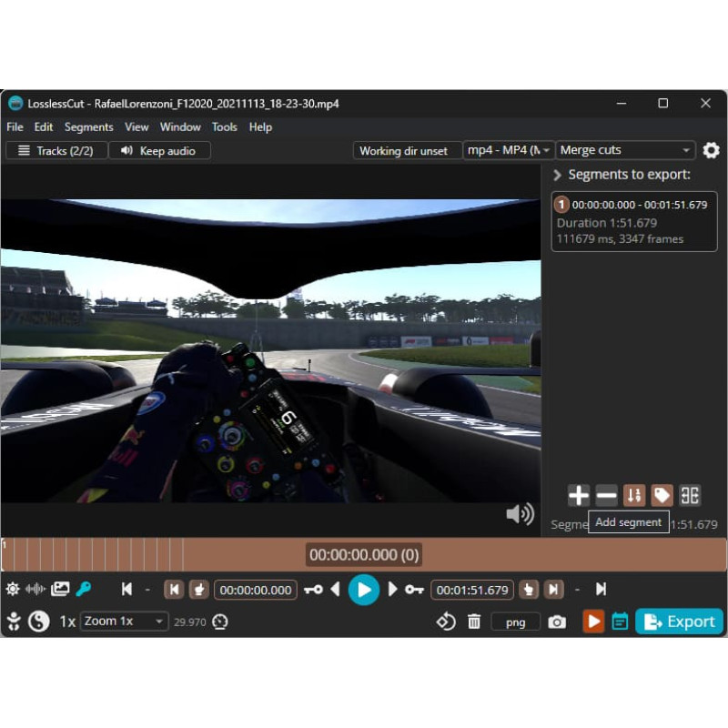
Task: Delete source file with trash icon
Action: point(474,622)
